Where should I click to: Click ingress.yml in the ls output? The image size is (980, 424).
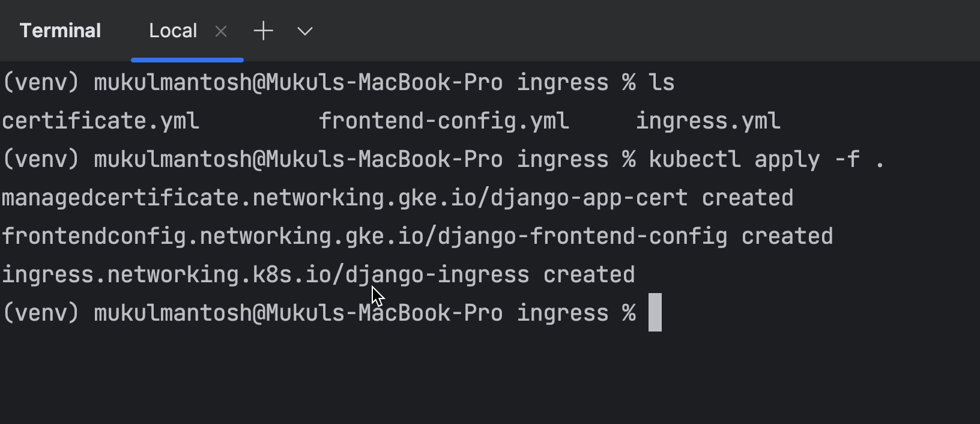[x=708, y=121]
